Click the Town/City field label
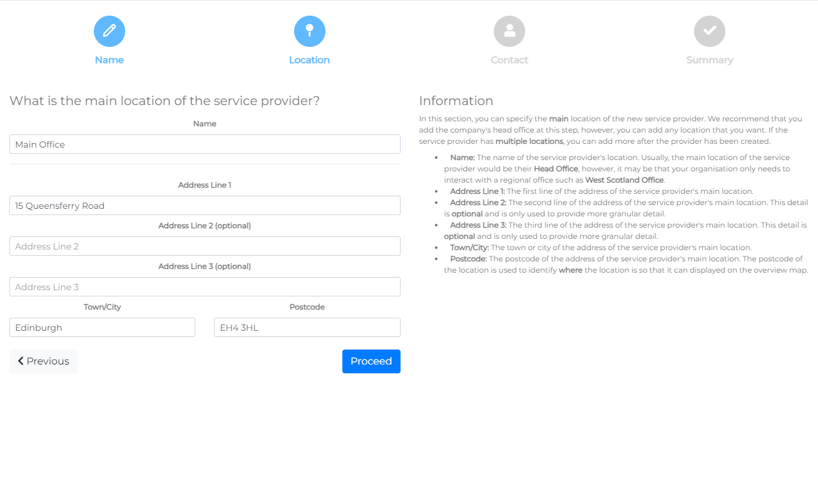This screenshot has width=818, height=504. coord(102,307)
